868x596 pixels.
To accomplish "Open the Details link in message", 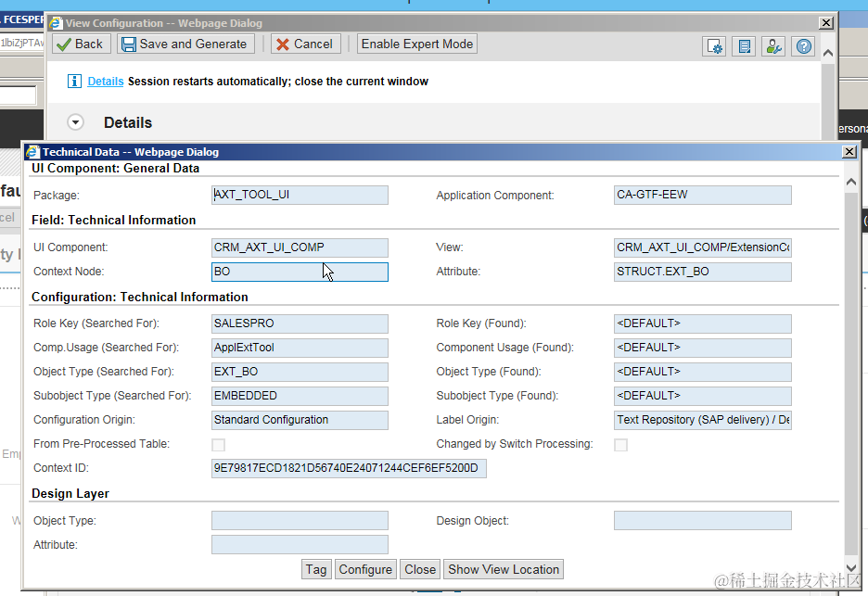I will tap(105, 82).
